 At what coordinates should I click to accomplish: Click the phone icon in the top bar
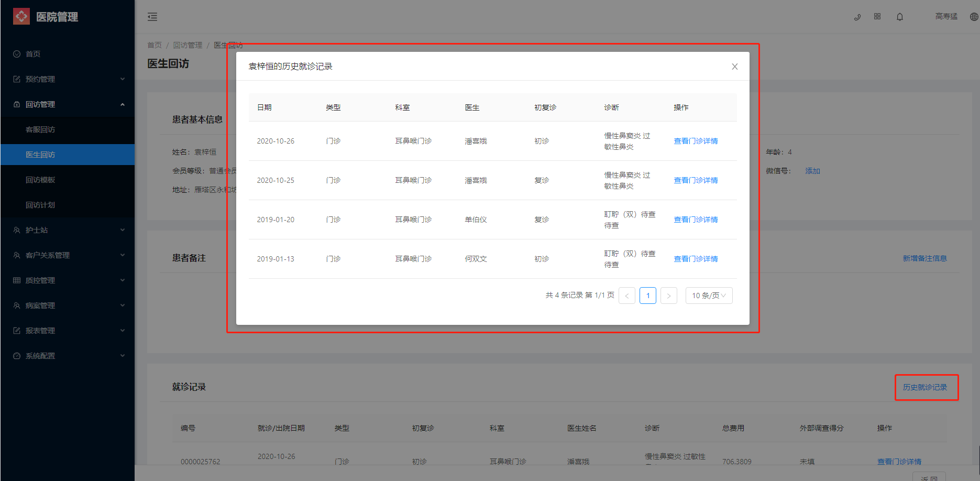coord(857,17)
